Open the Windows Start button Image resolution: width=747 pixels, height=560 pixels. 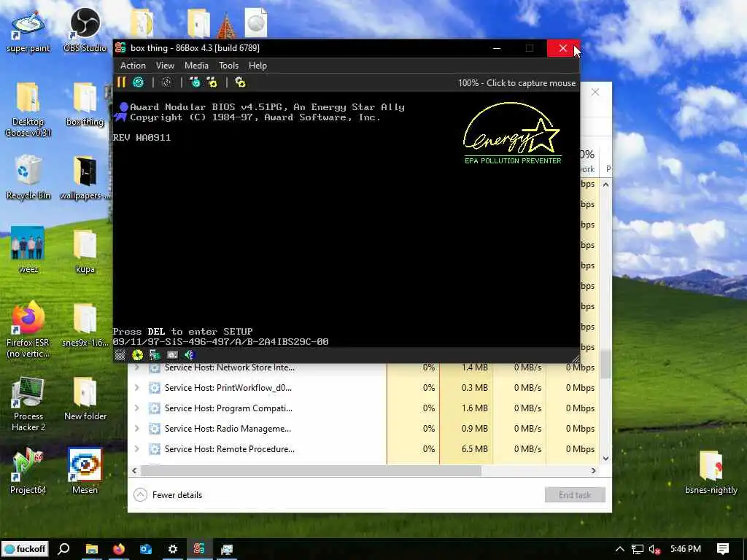[x=26, y=549]
